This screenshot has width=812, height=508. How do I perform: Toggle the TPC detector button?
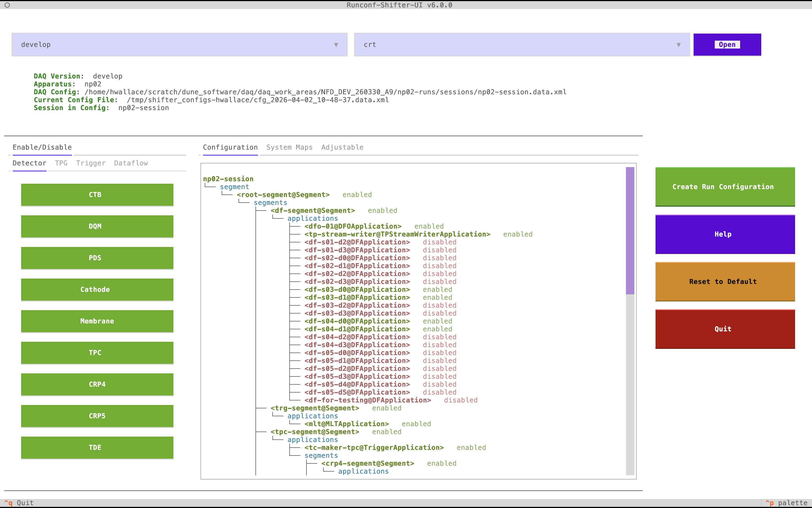coord(97,353)
